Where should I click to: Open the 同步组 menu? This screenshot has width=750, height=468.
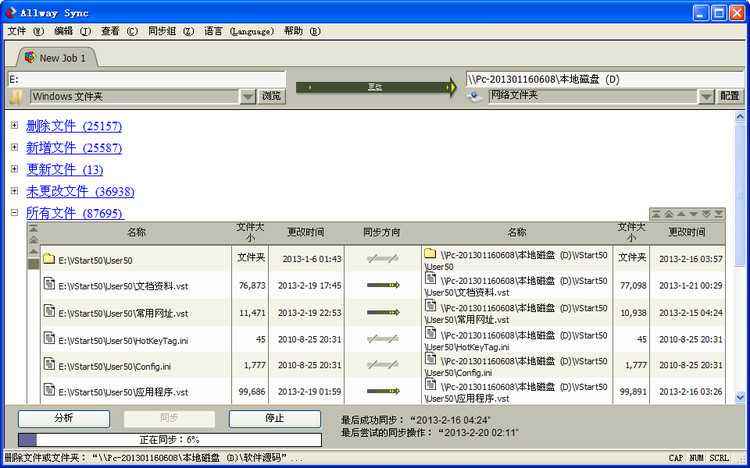click(171, 31)
